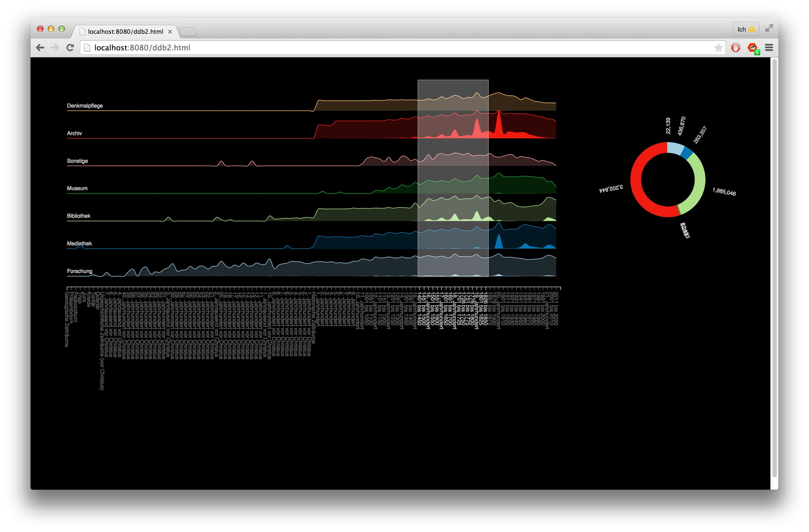This screenshot has width=809, height=532.
Task: Click the page icon in the address bar
Action: tap(87, 48)
